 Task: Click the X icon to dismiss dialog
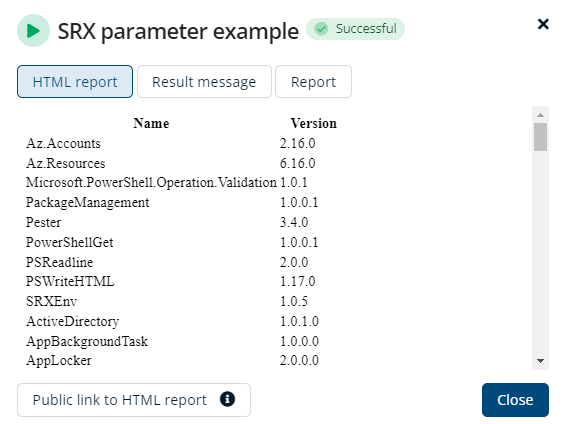pos(543,24)
